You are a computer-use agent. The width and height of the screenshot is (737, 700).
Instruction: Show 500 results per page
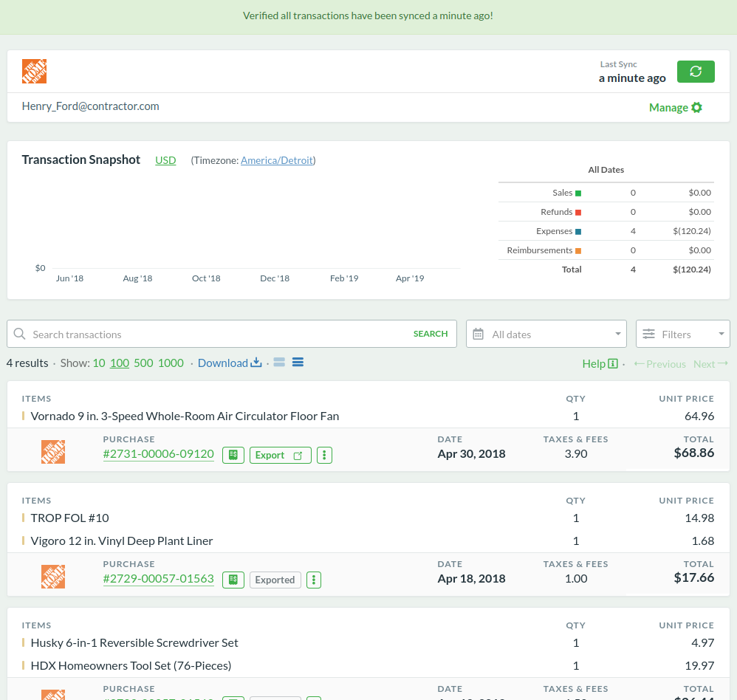point(143,363)
